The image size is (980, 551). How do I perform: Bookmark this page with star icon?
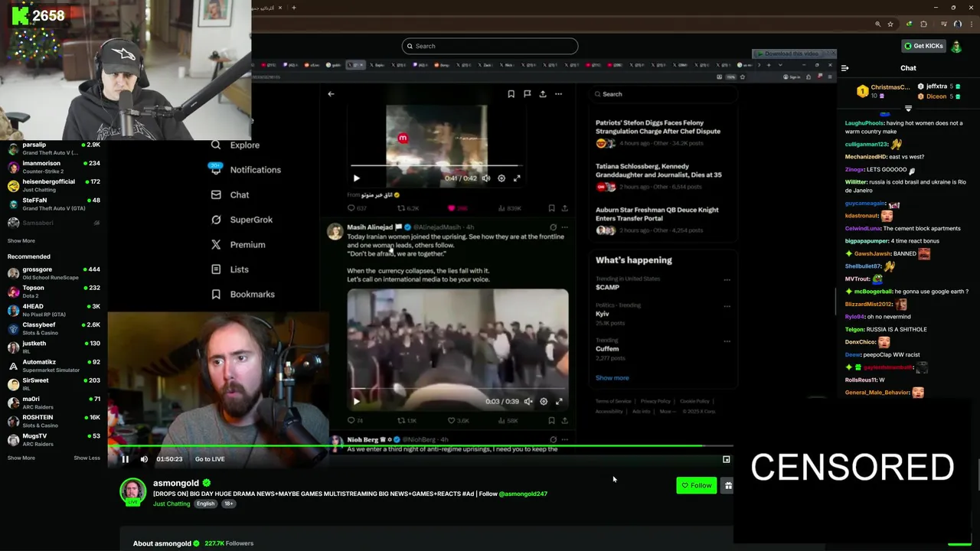[x=890, y=24]
